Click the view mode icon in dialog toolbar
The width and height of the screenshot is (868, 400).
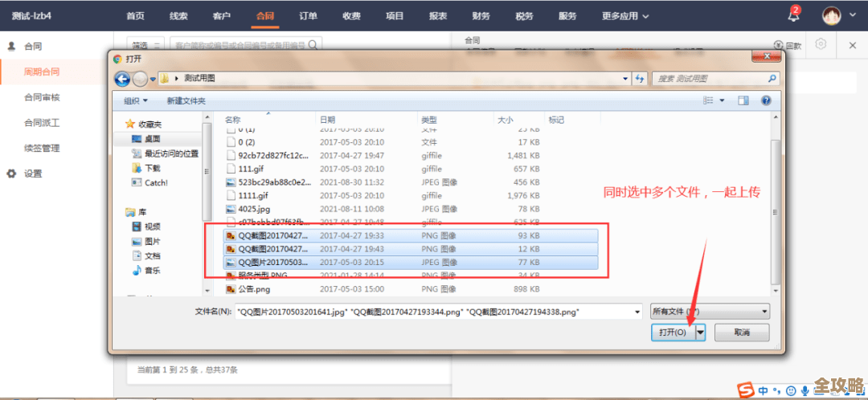pos(708,100)
